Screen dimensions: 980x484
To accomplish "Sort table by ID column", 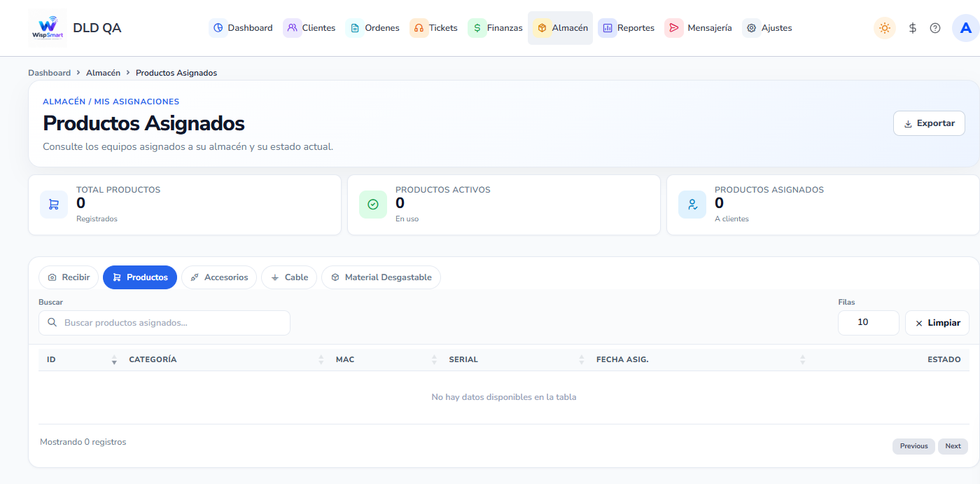I will (79, 359).
